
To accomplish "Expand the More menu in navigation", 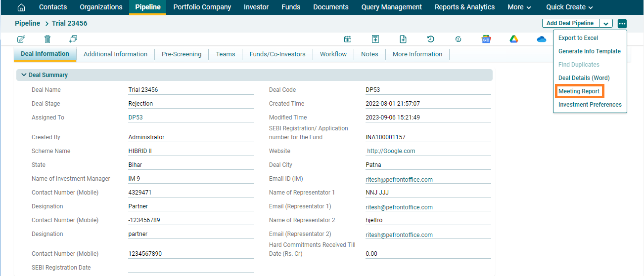I will 519,7.
